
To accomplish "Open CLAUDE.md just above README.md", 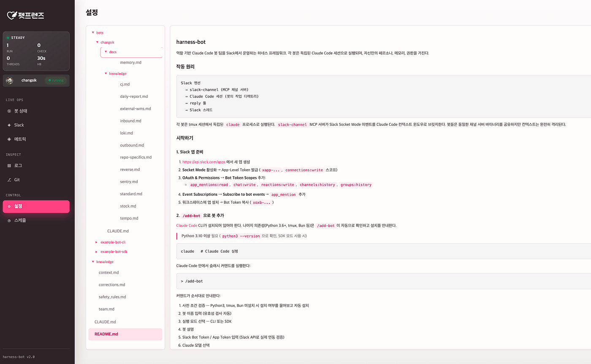I will (x=105, y=322).
